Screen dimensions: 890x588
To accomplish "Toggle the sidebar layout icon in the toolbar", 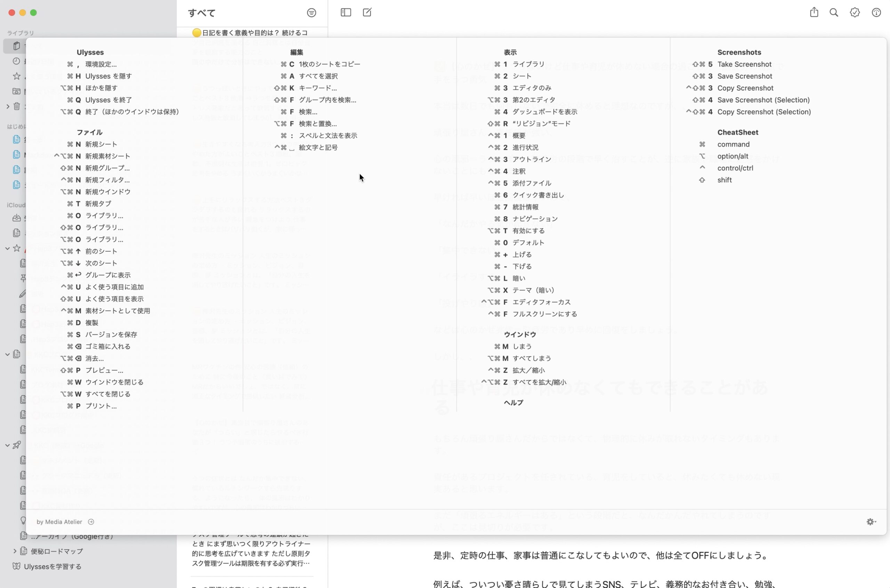I will [x=346, y=13].
